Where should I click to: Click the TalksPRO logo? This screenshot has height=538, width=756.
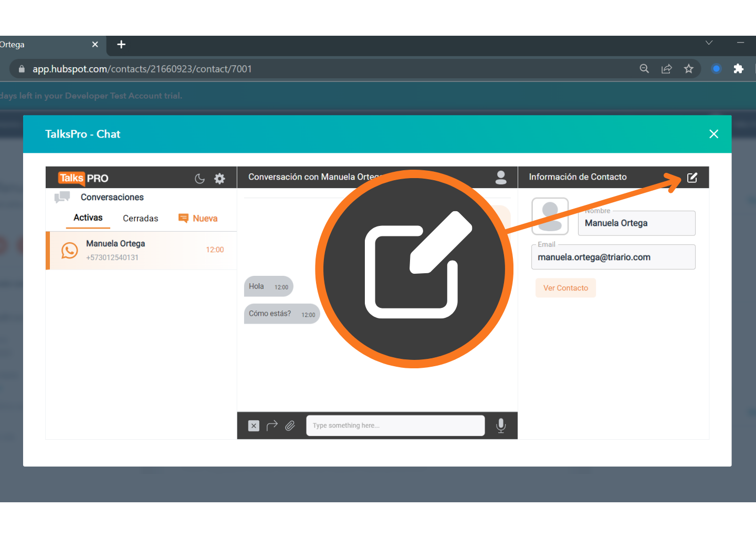(83, 178)
